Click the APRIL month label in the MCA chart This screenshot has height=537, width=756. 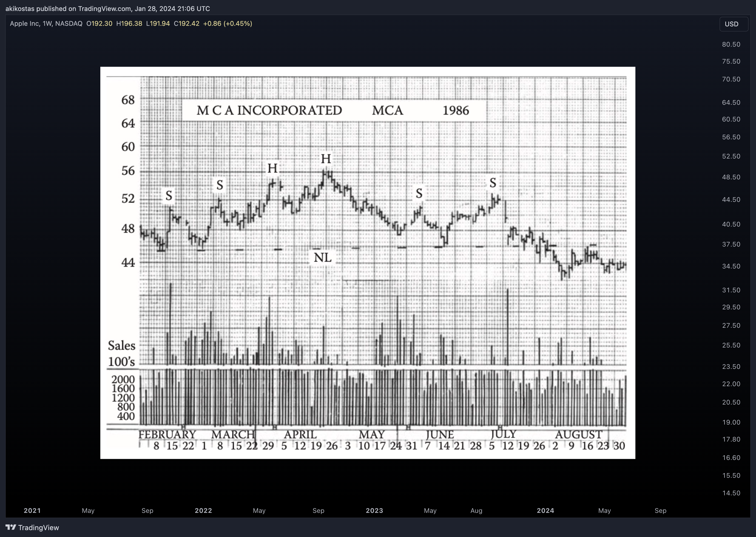coord(300,434)
